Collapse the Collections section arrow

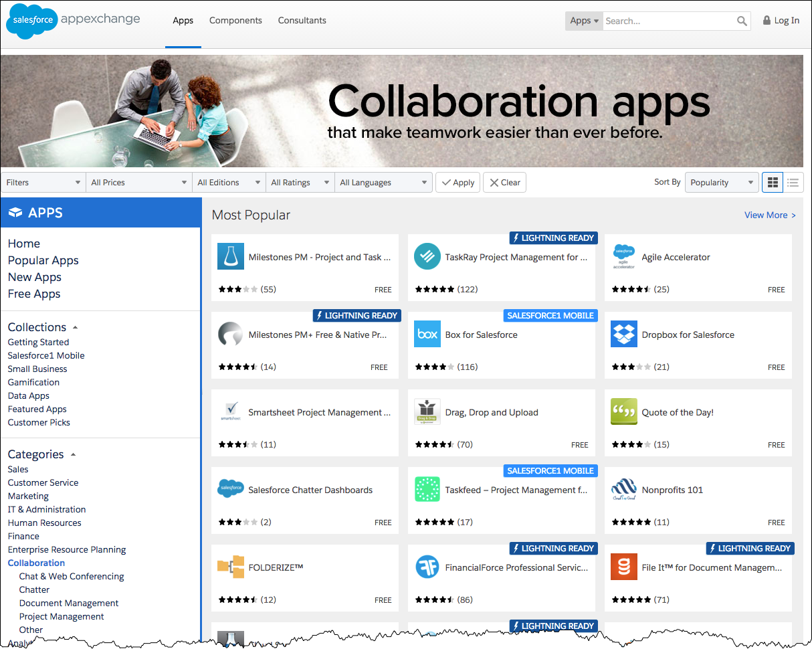point(75,327)
